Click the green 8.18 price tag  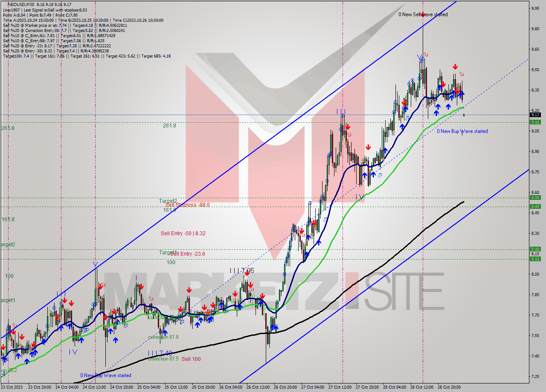coord(535,249)
